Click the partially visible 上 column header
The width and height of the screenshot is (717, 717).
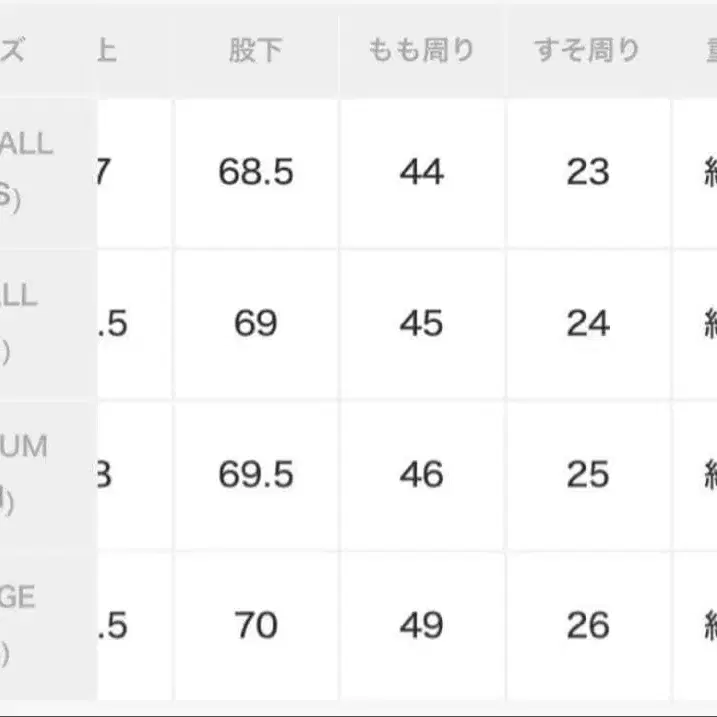click(x=107, y=51)
